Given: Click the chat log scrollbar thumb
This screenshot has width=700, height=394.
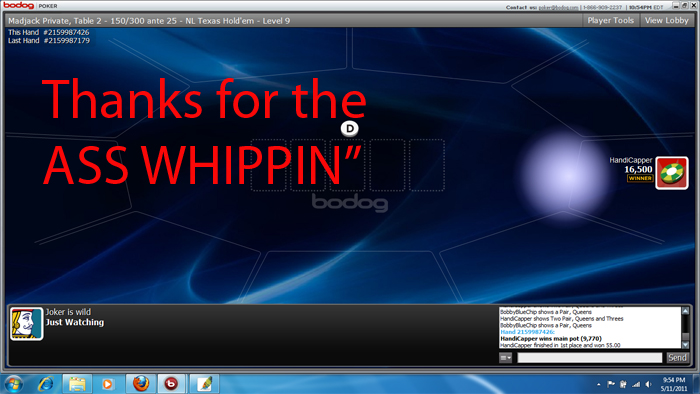Looking at the screenshot, I should tap(685, 336).
